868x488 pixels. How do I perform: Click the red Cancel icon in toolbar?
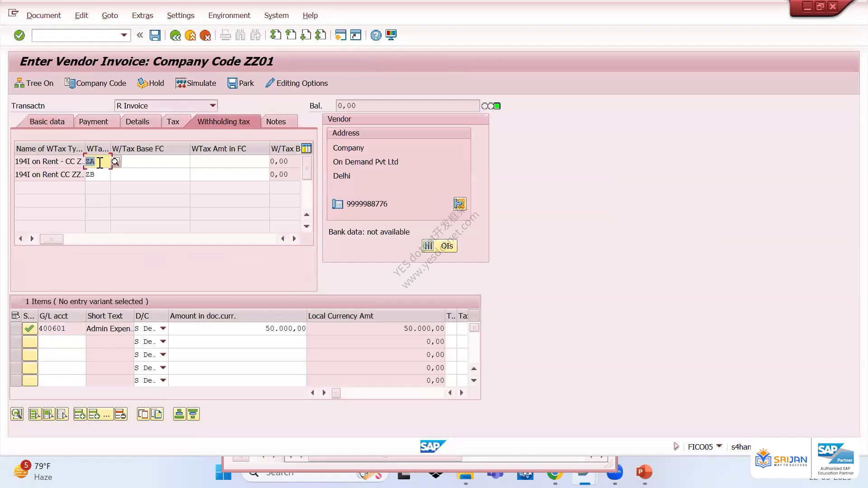click(205, 35)
